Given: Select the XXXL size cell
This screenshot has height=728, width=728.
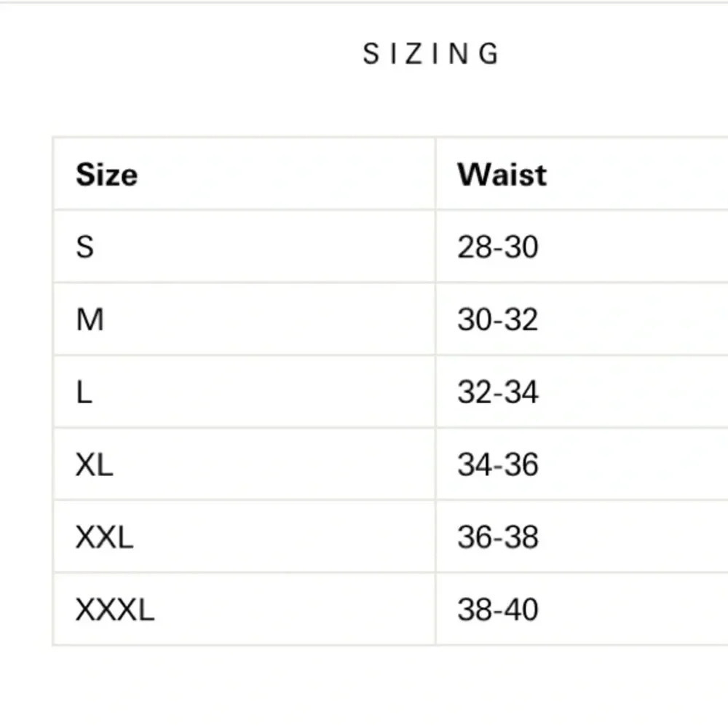Looking at the screenshot, I should (115, 609).
